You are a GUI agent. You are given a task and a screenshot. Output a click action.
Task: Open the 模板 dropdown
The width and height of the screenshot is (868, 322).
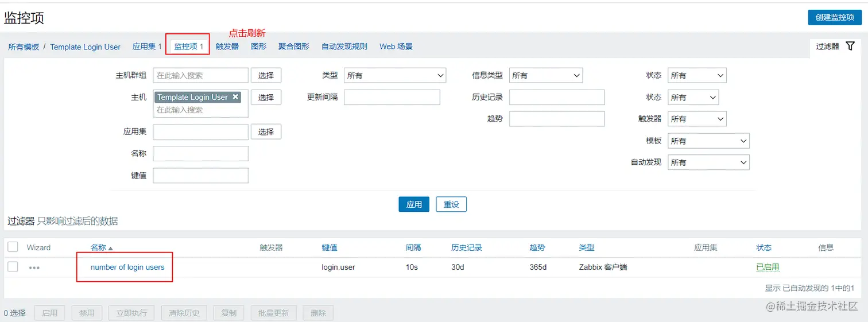click(x=708, y=141)
